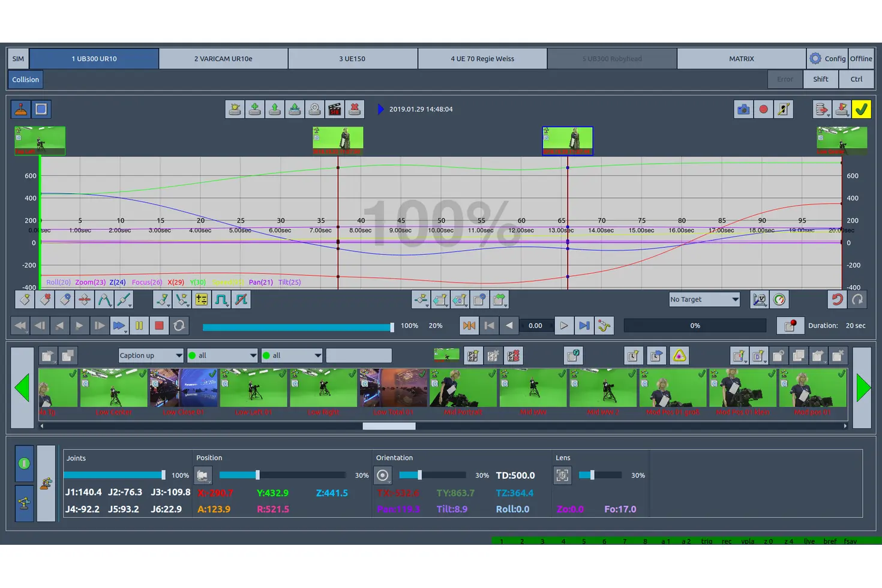Expand the Caption up dropdown
Image resolution: width=882 pixels, height=588 pixels.
pos(151,356)
